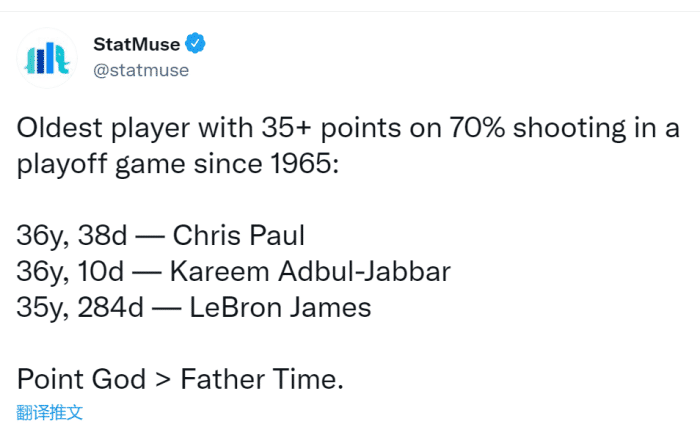Open the StatMuse display name link
This screenshot has height=424, width=700.
[x=135, y=44]
